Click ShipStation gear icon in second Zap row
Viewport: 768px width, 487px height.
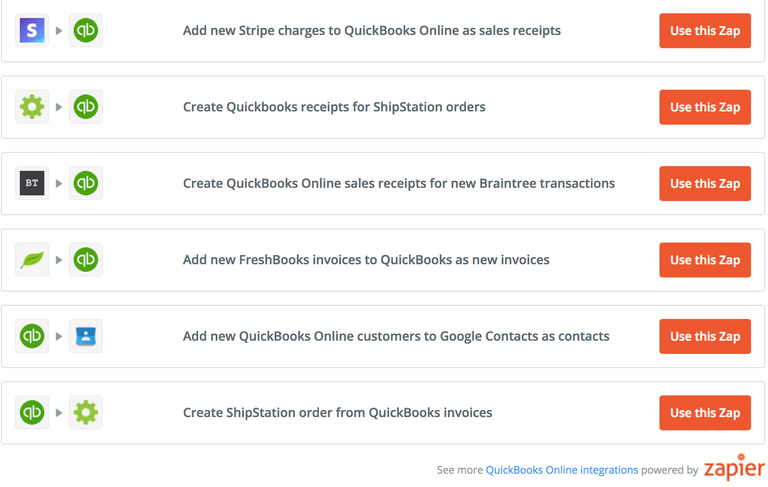click(x=32, y=107)
